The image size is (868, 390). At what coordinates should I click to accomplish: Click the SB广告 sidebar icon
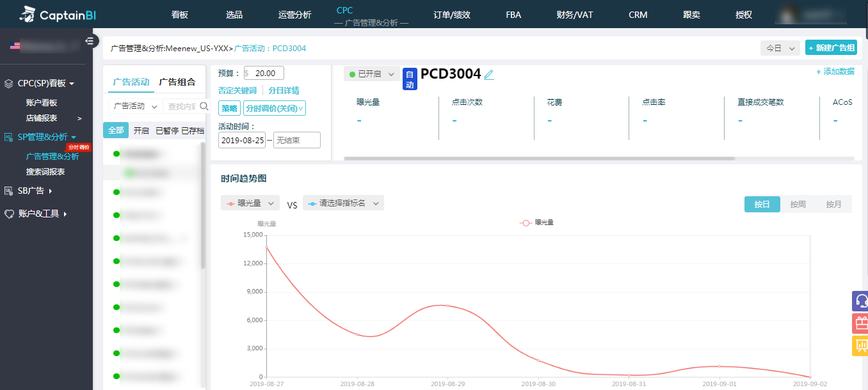click(x=9, y=191)
